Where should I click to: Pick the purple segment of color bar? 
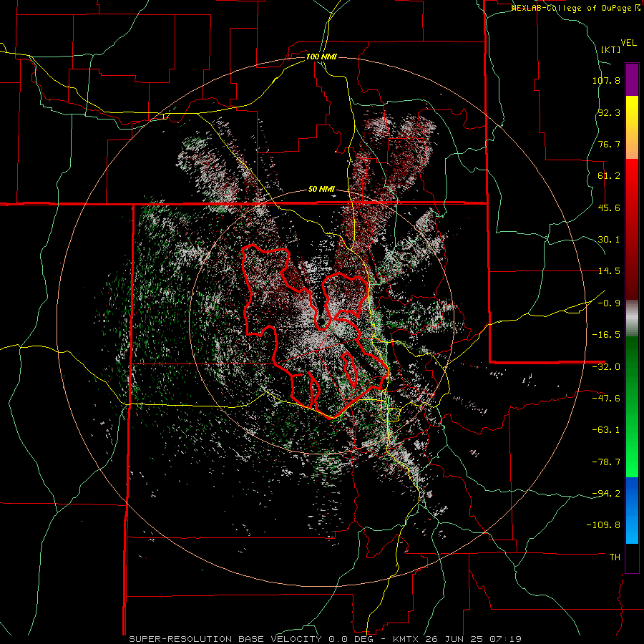tap(632, 80)
